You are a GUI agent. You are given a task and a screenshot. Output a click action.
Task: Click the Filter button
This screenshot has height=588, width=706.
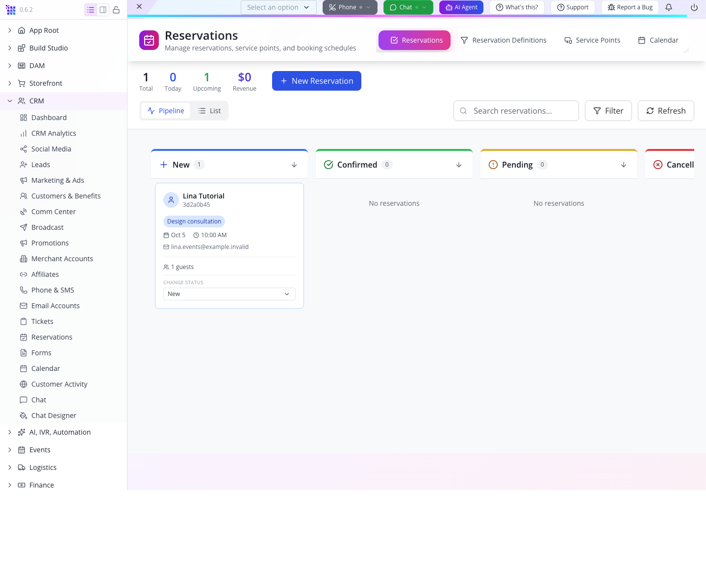pyautogui.click(x=608, y=111)
